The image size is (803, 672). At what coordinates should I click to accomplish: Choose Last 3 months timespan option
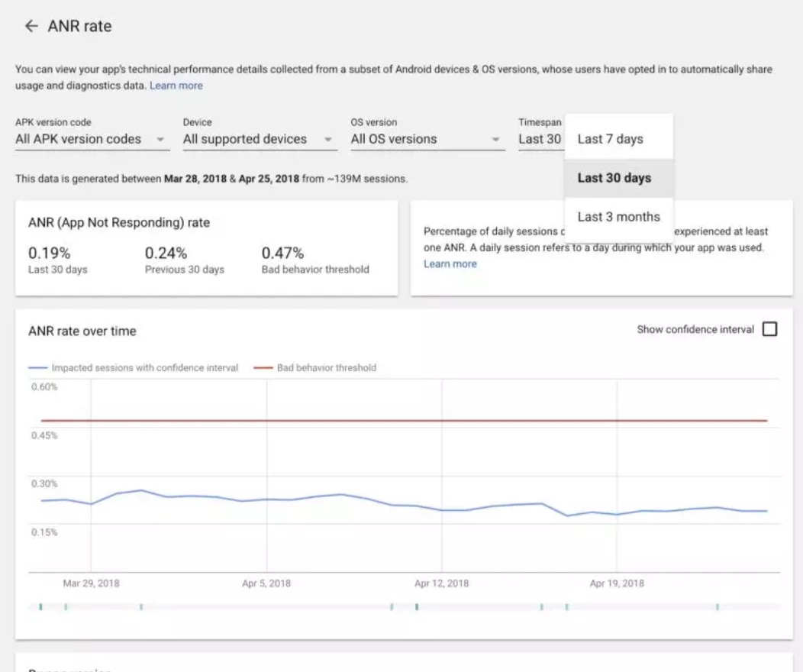point(618,217)
